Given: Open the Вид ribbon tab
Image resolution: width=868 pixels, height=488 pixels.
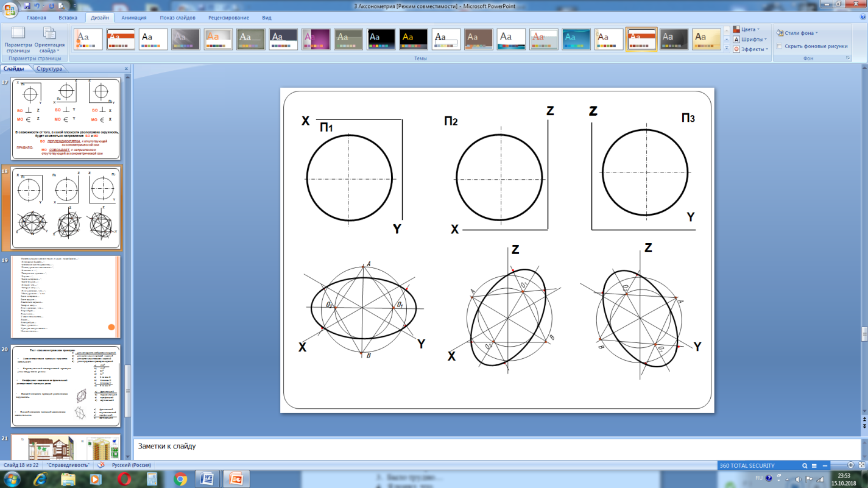Looking at the screenshot, I should [266, 18].
